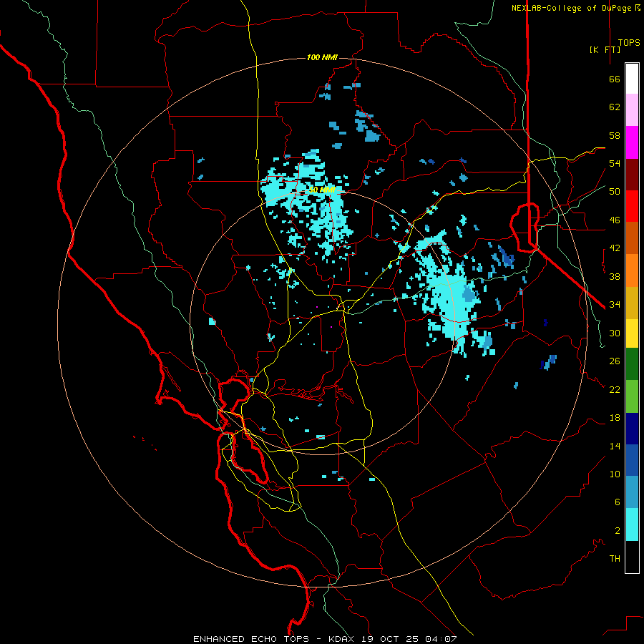The image size is (644, 644).
Task: Click the legend value 34
Action: [x=615, y=304]
